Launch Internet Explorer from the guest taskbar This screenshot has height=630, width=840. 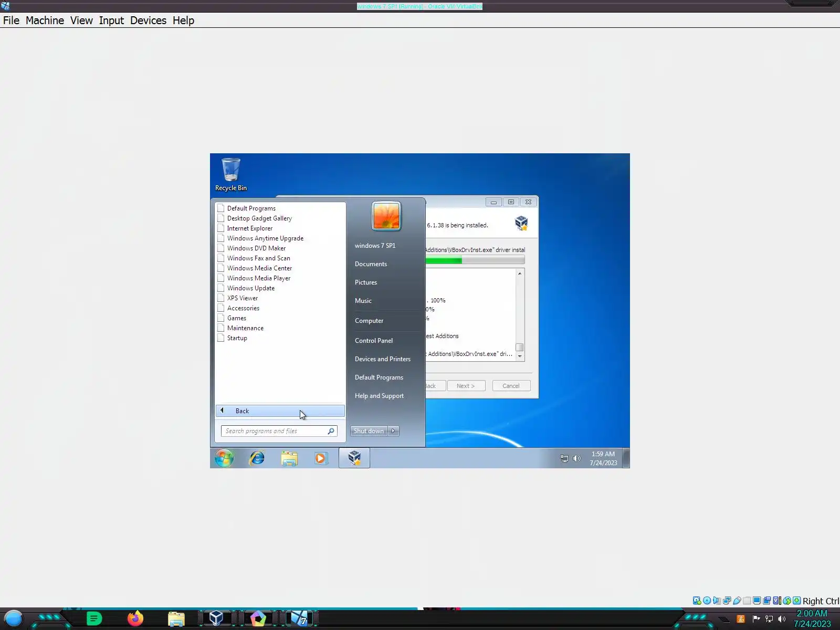click(257, 458)
